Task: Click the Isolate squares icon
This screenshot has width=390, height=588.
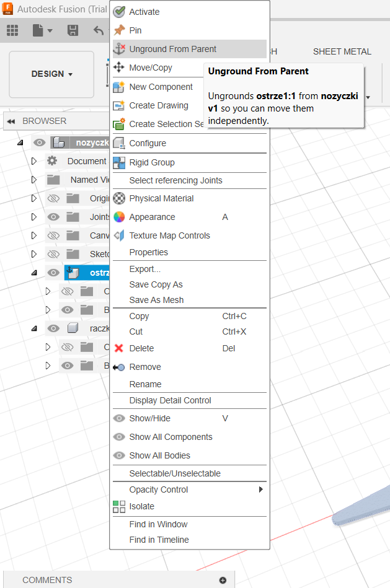Action: point(119,506)
